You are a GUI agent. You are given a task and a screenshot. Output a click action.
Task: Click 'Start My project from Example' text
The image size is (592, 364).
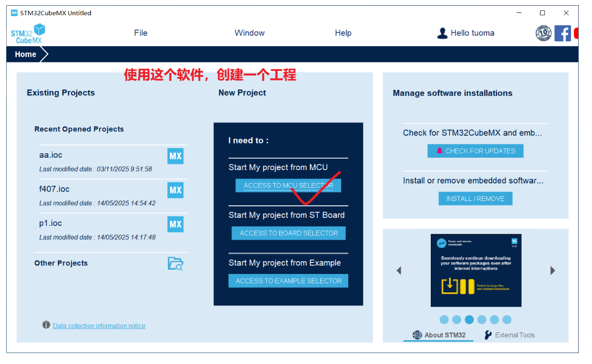pyautogui.click(x=285, y=263)
